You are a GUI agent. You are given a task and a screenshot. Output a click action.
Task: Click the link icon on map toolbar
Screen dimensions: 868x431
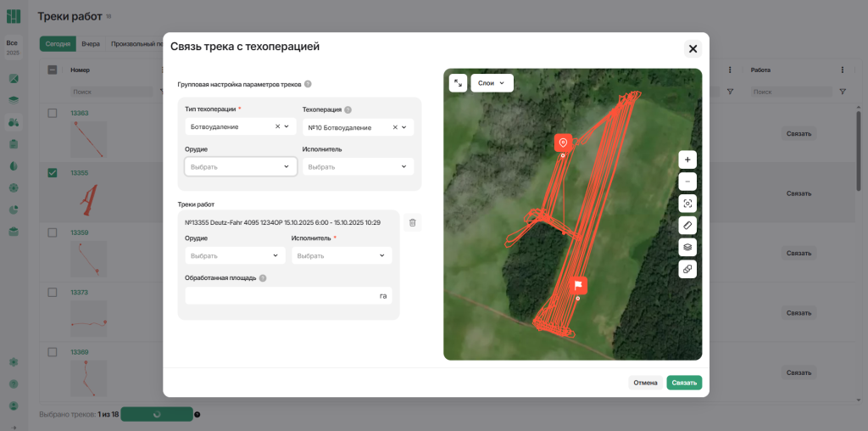(x=687, y=269)
